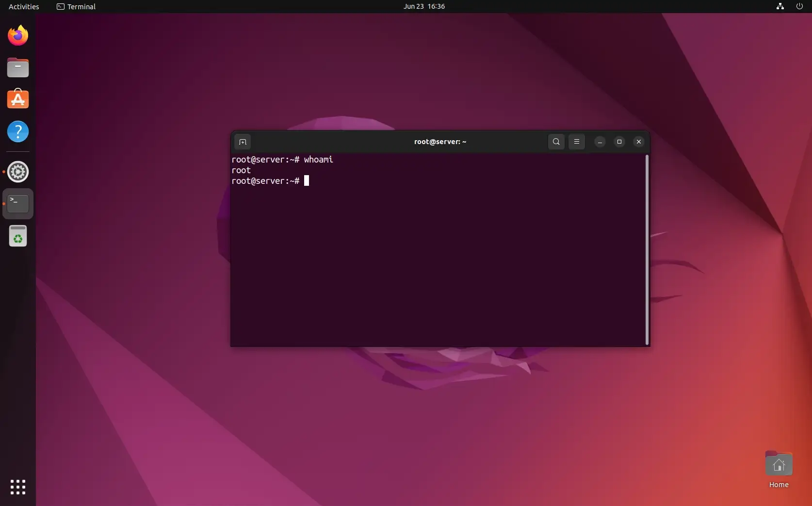This screenshot has height=506, width=812.
Task: Open the Help application from the dock
Action: 17,131
